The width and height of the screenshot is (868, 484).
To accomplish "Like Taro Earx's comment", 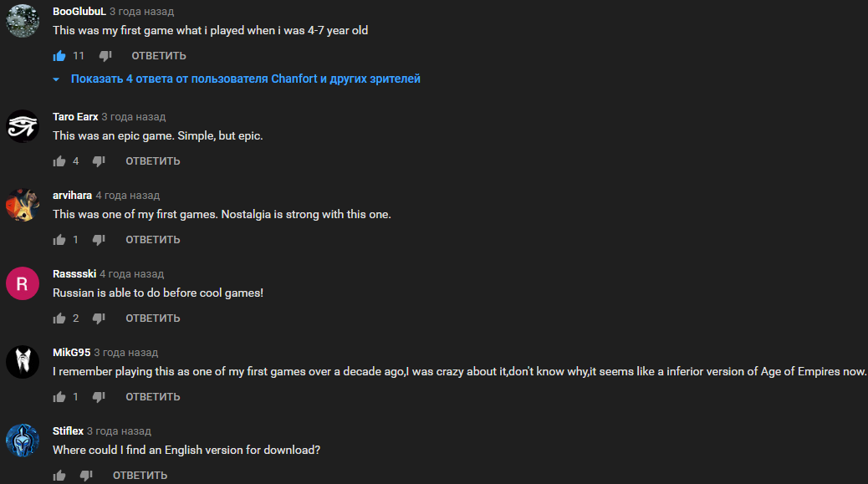I will 59,161.
